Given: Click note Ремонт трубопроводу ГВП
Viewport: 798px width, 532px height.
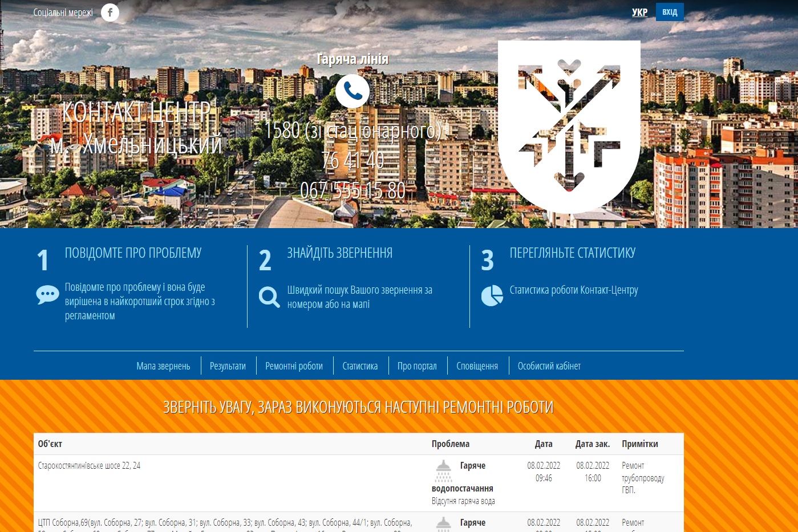Looking at the screenshot, I should (x=643, y=478).
